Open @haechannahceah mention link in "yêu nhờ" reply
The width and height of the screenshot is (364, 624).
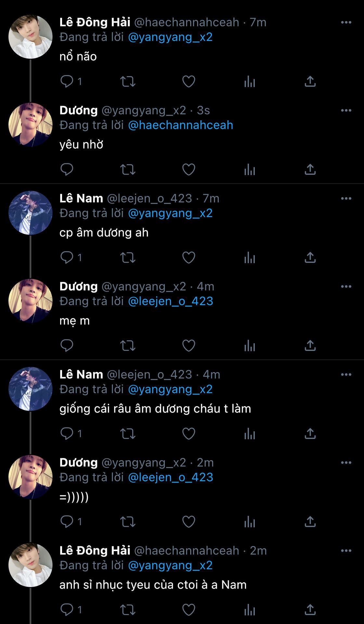[180, 125]
